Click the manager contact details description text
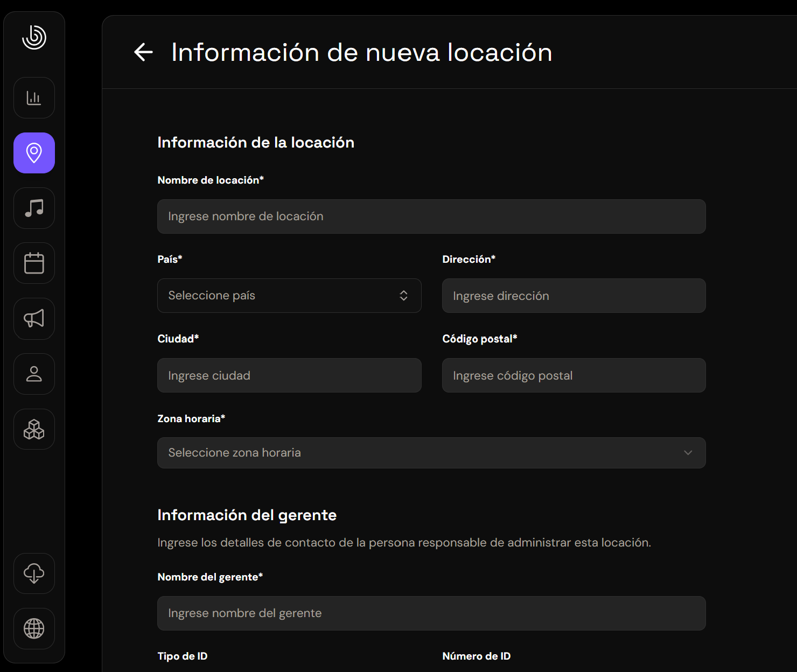This screenshot has width=797, height=672. pyautogui.click(x=404, y=542)
